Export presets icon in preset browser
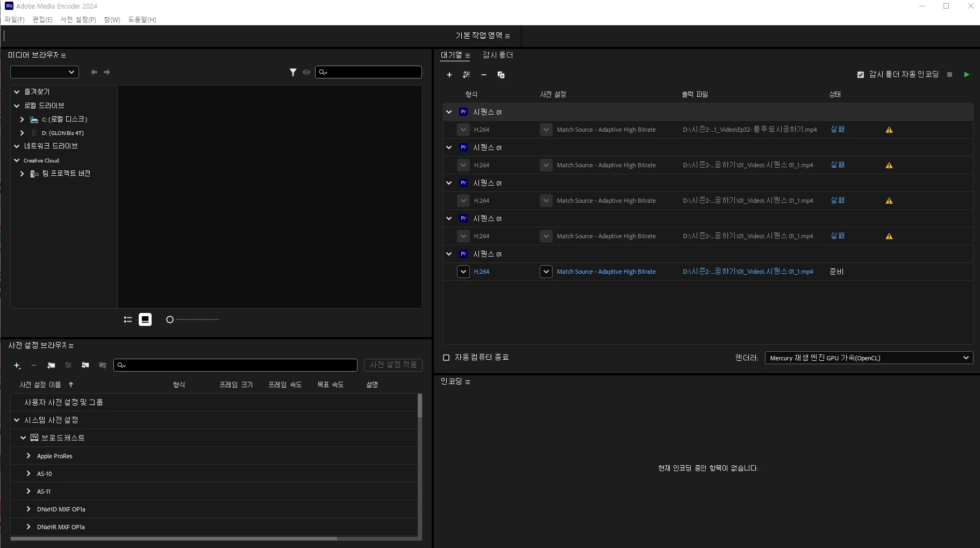Screen dimensions: 980x548 click(103, 366)
